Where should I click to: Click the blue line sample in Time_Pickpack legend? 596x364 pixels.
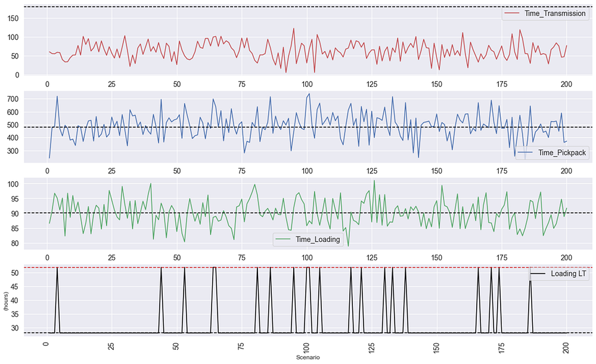pos(525,153)
